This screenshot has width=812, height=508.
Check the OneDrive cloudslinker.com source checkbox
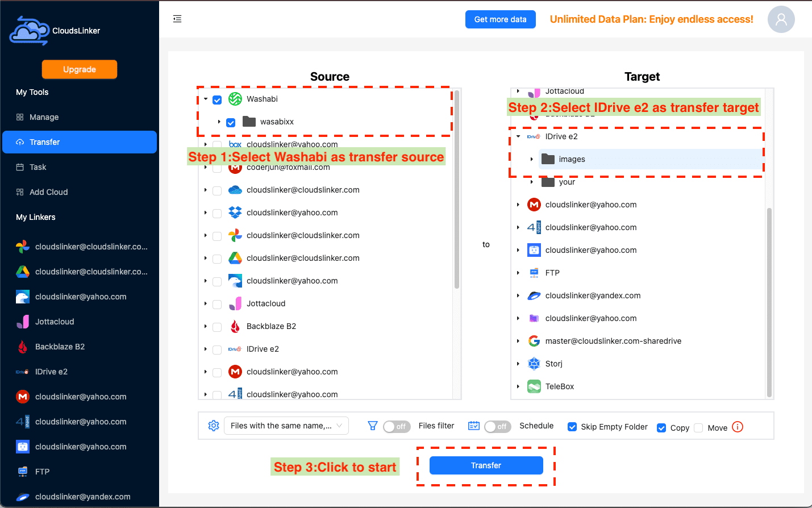(217, 191)
